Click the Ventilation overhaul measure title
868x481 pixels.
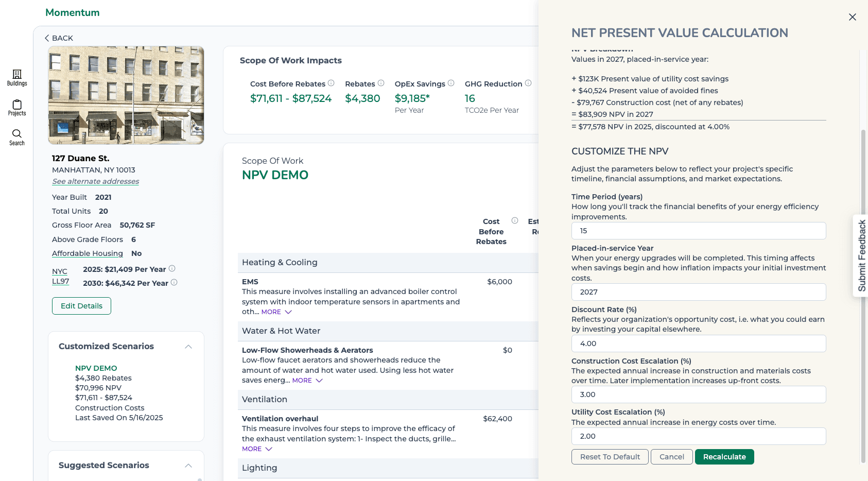(x=280, y=419)
